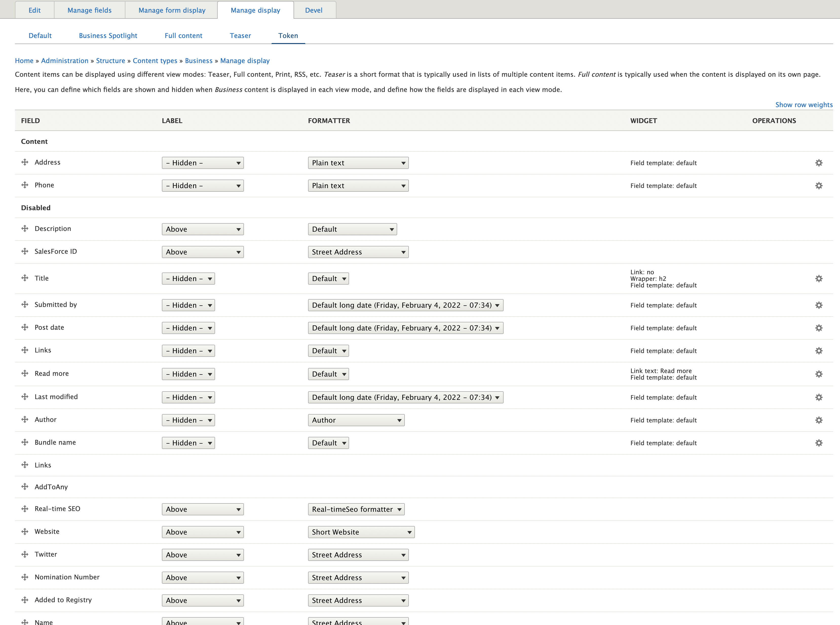
Task: Click drag handle beside Description field
Action: pos(25,228)
